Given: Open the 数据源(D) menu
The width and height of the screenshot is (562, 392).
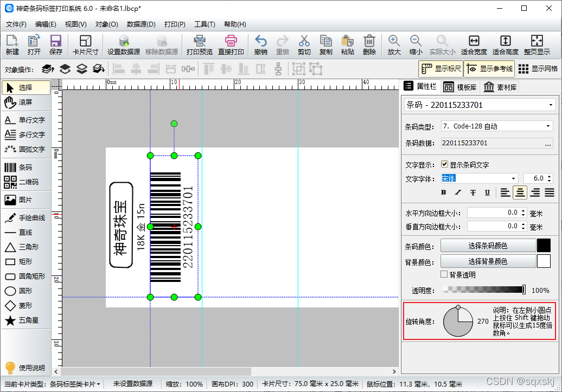Looking at the screenshot, I should tap(141, 24).
